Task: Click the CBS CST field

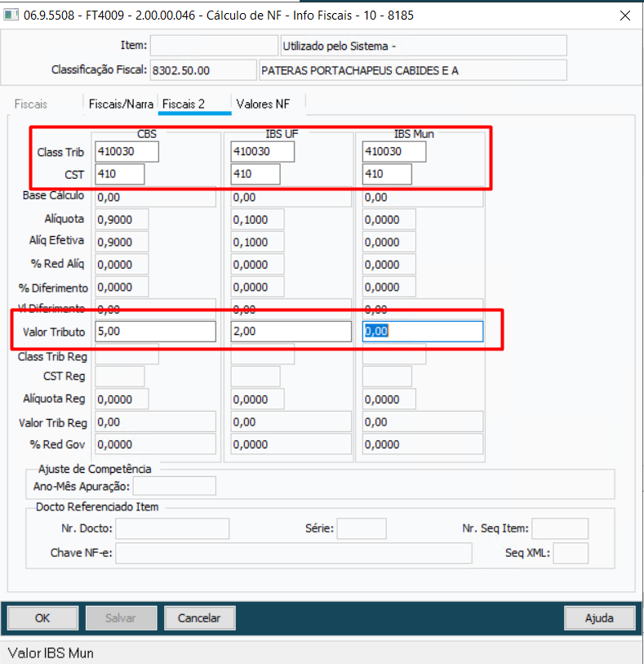Action: [120, 174]
